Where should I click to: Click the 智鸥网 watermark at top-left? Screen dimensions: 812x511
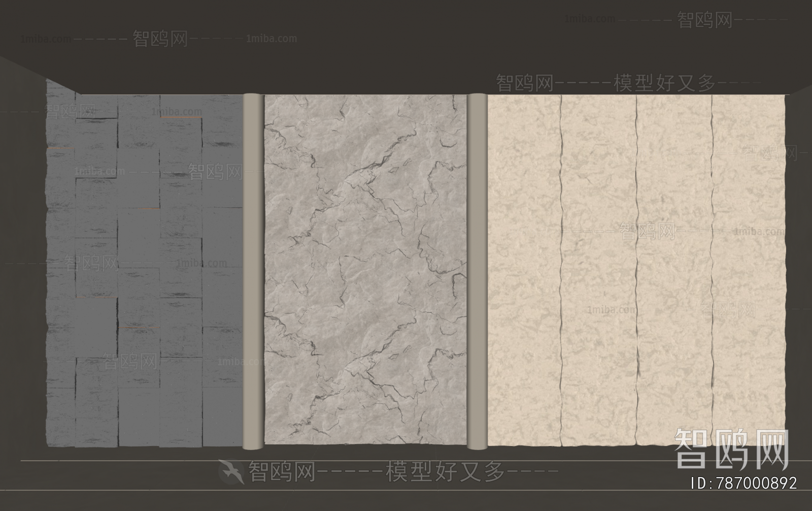coord(160,39)
